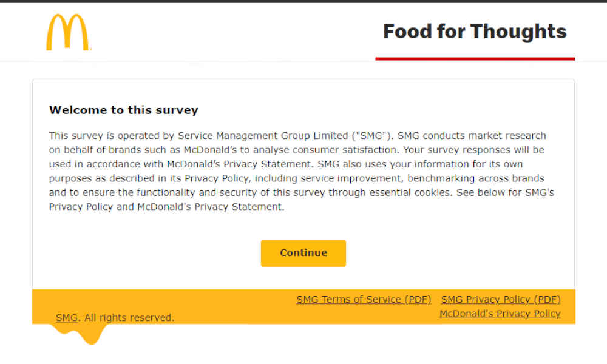
Task: Follow the SMG link in the footer
Action: [x=67, y=317]
